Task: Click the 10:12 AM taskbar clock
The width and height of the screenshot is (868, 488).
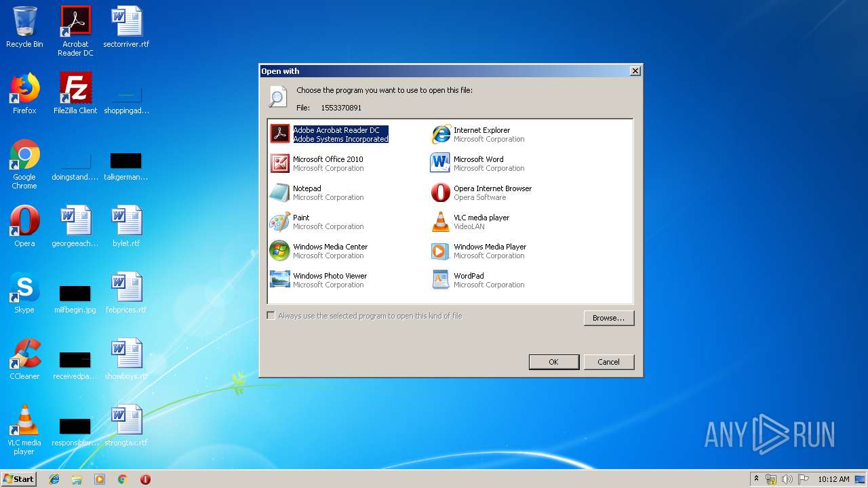Action: coord(833,479)
